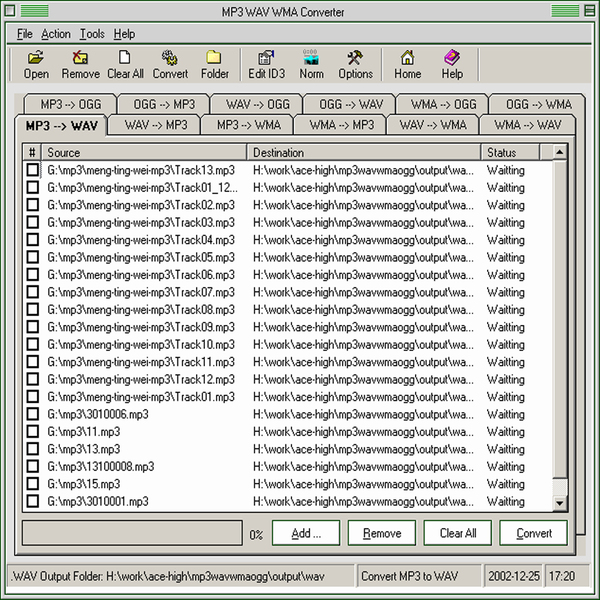Viewport: 600px width, 600px height.
Task: Switch to MP3 --> OGG tab
Action: click(70, 104)
